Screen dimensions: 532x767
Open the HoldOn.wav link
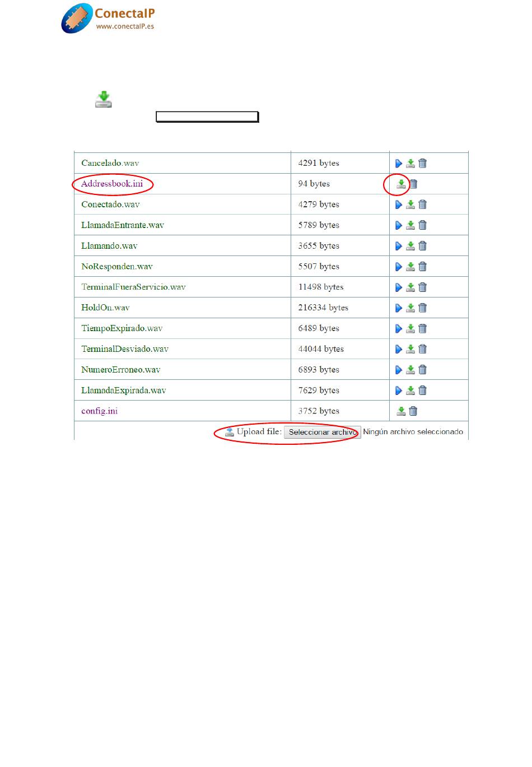coord(105,308)
